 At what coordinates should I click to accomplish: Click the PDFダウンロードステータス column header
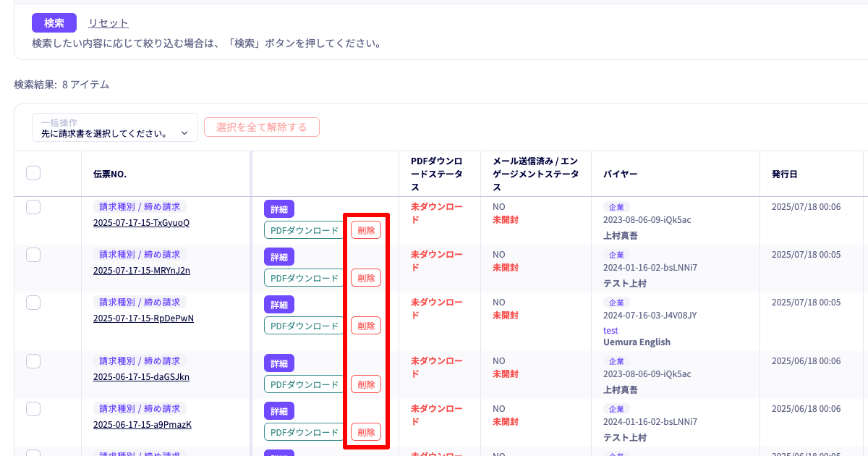[x=436, y=174]
